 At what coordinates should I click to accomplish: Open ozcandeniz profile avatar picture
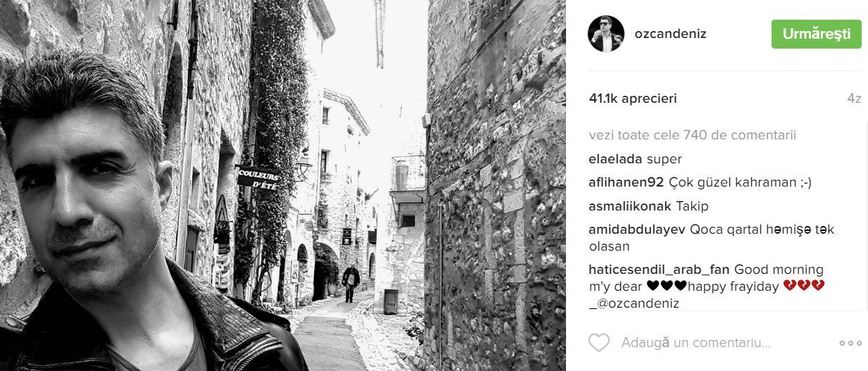point(606,34)
